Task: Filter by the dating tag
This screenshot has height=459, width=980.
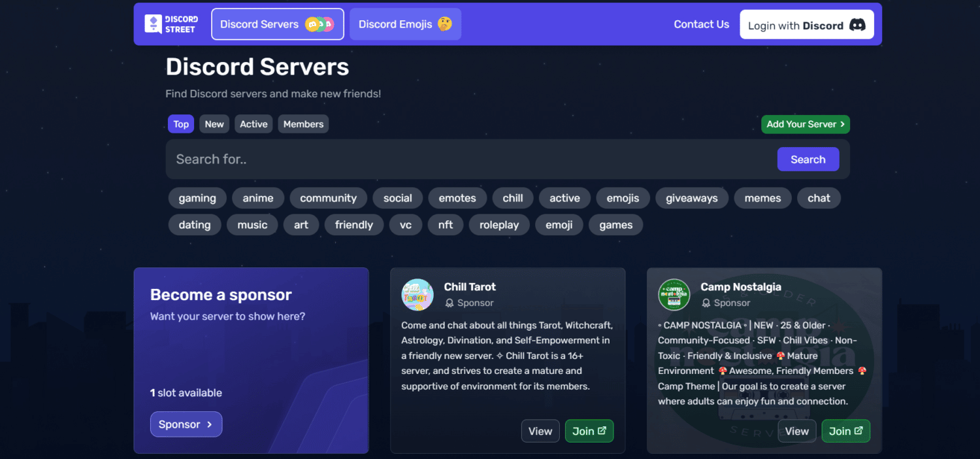Action: [195, 225]
